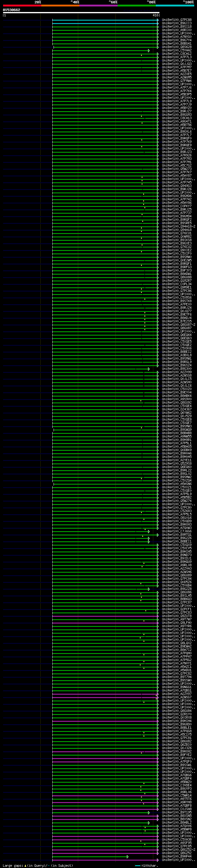Click the purple ~60% identity color band
197x868 pixels.
click(99, 6)
